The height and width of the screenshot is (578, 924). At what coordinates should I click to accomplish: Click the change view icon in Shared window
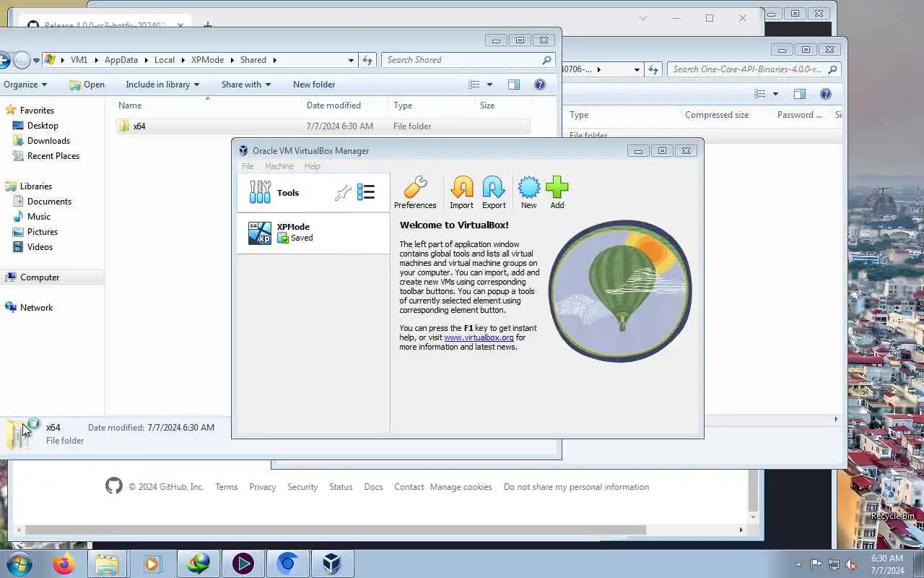tap(474, 85)
